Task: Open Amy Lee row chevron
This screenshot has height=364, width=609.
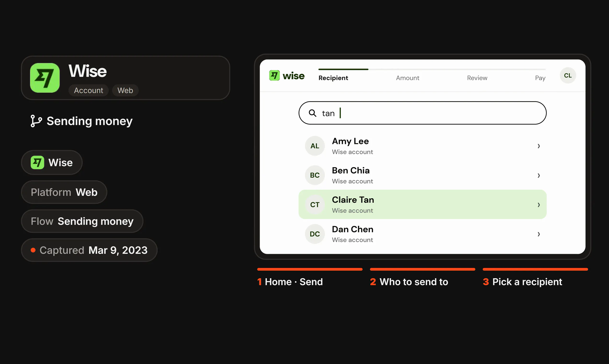Action: [539, 146]
